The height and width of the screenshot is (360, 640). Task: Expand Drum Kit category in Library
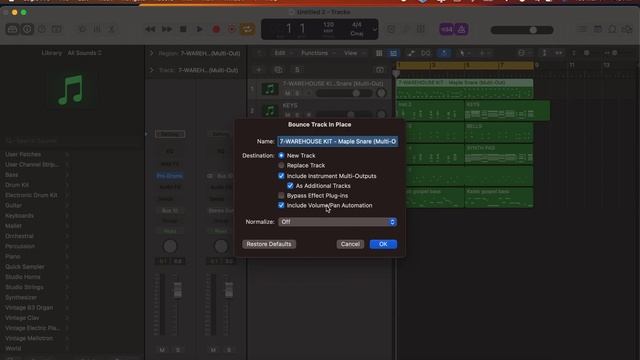[x=67, y=185]
